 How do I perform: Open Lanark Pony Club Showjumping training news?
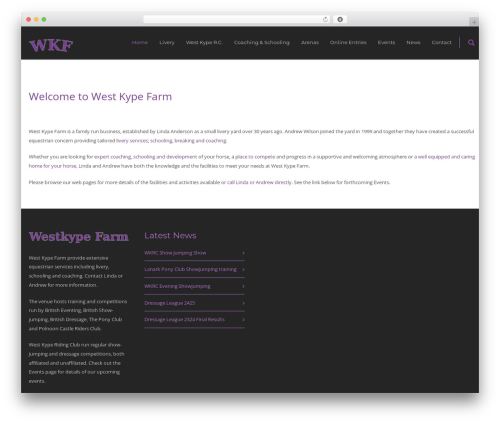pyautogui.click(x=190, y=269)
